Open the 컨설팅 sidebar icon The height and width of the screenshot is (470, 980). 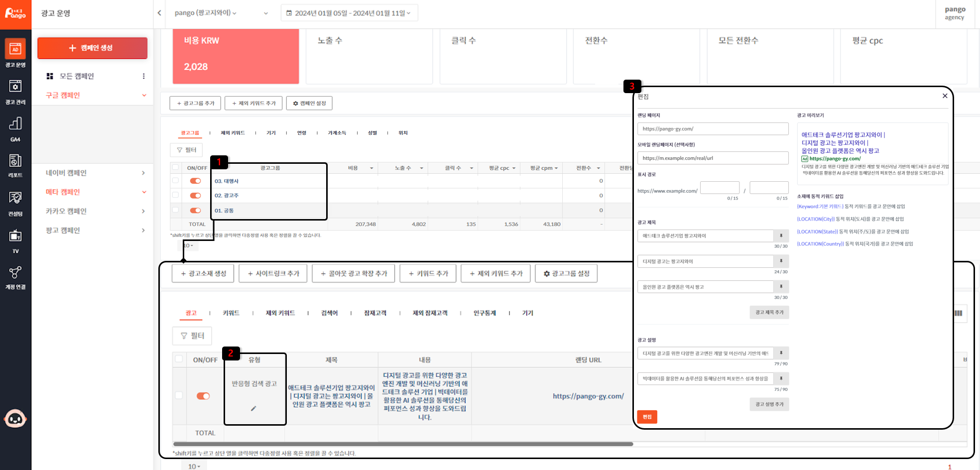[15, 198]
